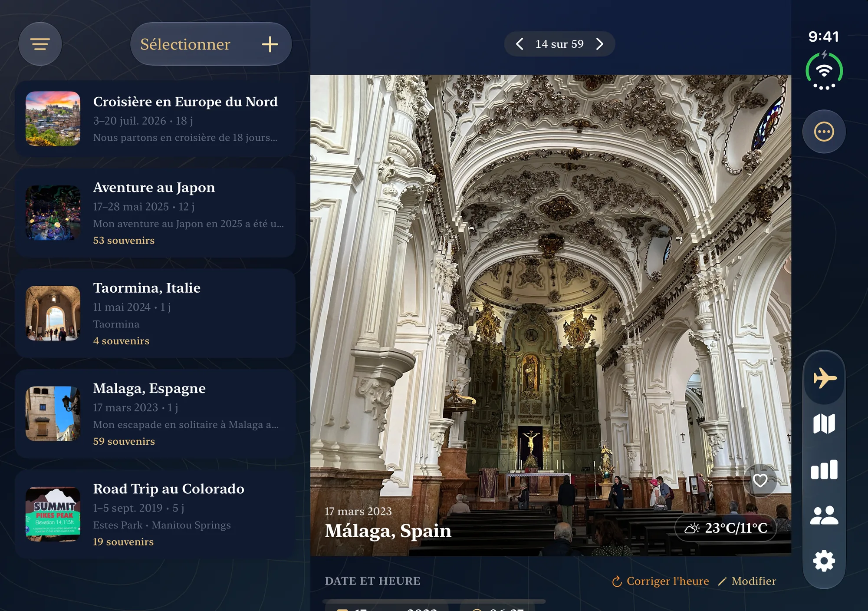
Task: Add a new trip with plus icon
Action: coord(270,44)
